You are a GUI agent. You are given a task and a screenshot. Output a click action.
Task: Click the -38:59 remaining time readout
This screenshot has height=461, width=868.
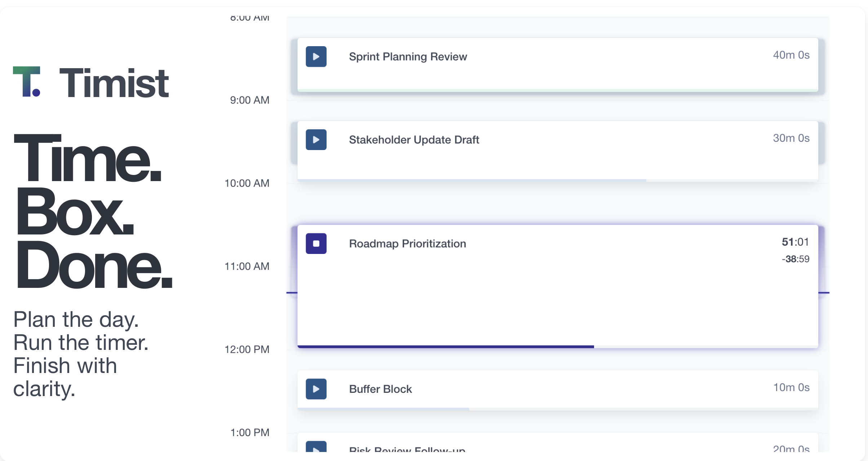pos(795,259)
